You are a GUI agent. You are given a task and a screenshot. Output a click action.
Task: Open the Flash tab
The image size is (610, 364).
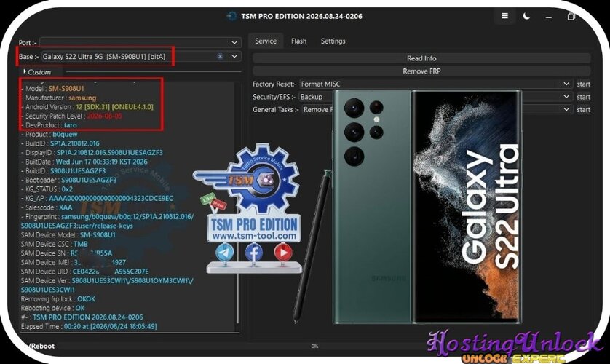[298, 41]
